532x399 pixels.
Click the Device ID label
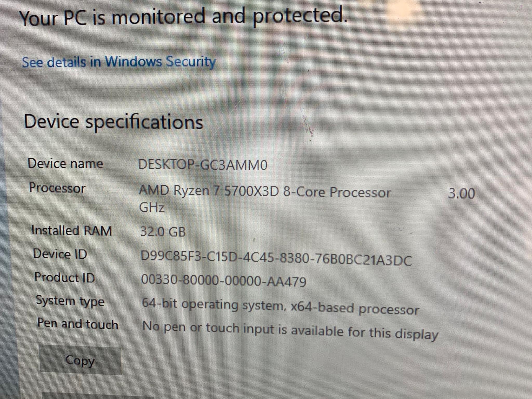click(x=60, y=254)
